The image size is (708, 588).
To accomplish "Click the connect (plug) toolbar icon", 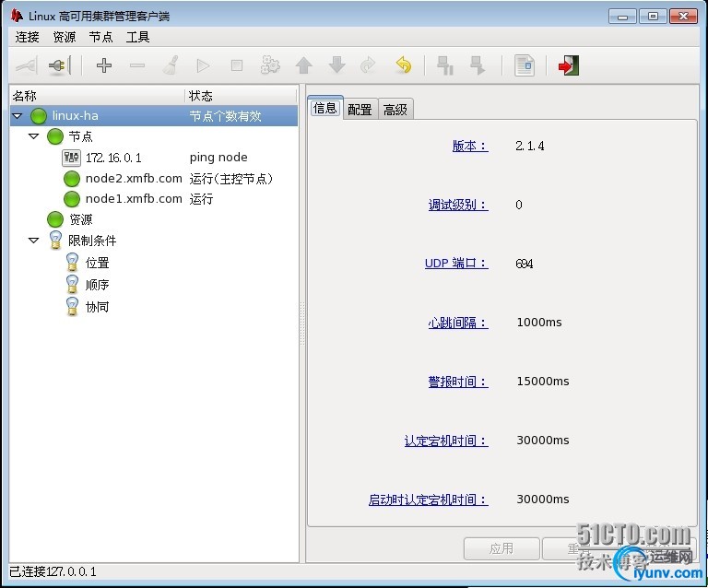I will (x=26, y=65).
